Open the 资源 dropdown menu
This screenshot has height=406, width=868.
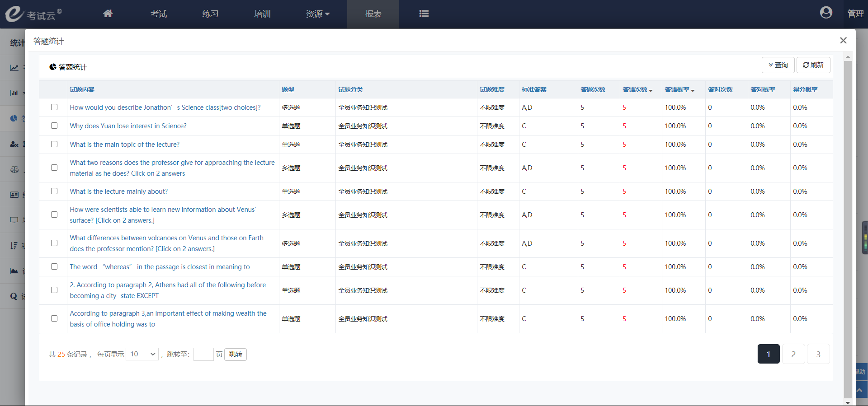318,14
